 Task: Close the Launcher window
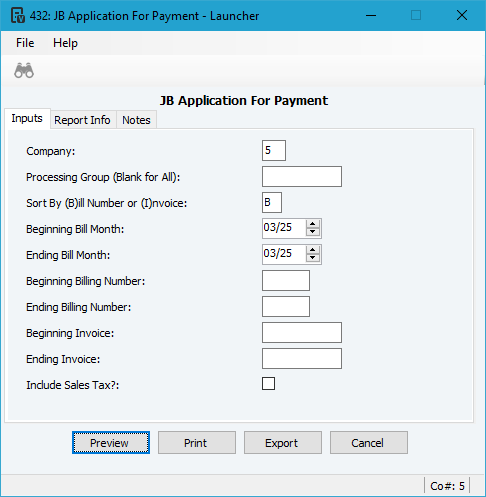tap(462, 15)
